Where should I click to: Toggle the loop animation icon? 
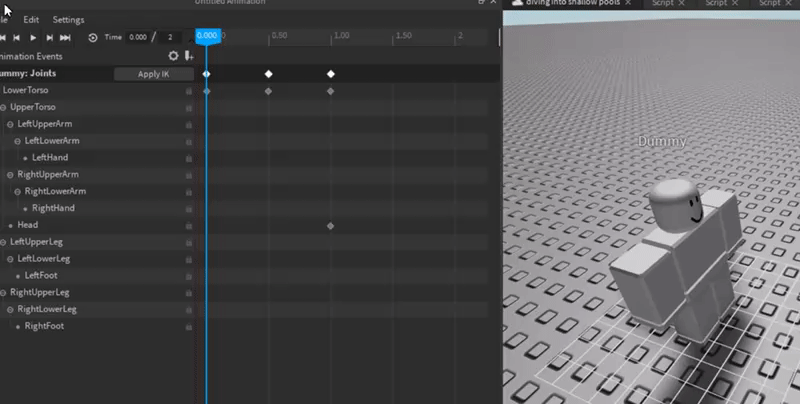point(92,37)
